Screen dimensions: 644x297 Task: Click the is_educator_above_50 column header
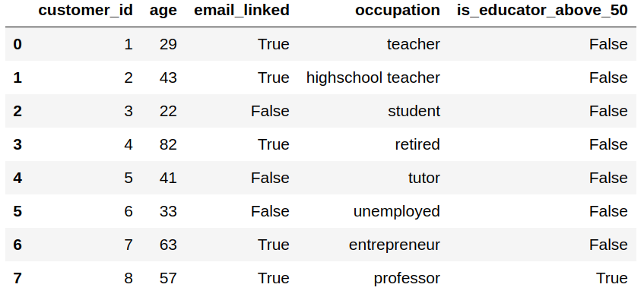pyautogui.click(x=542, y=11)
